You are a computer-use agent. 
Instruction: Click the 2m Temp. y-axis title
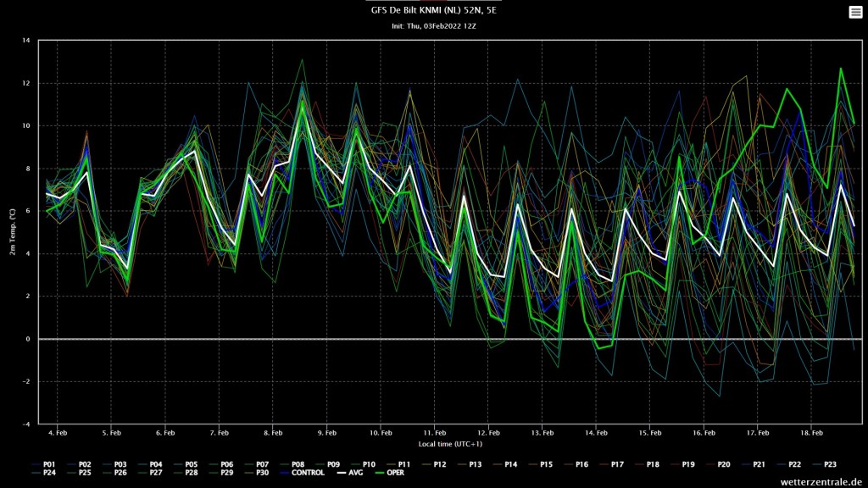12,232
